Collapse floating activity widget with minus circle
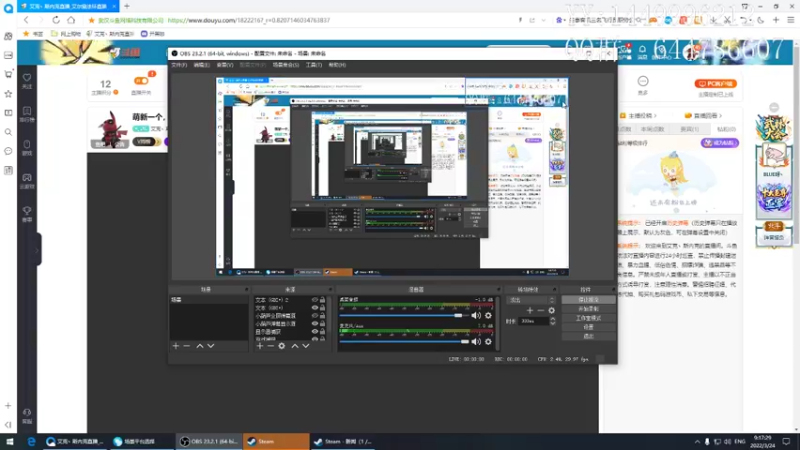The image size is (800, 450). pyautogui.click(x=774, y=107)
